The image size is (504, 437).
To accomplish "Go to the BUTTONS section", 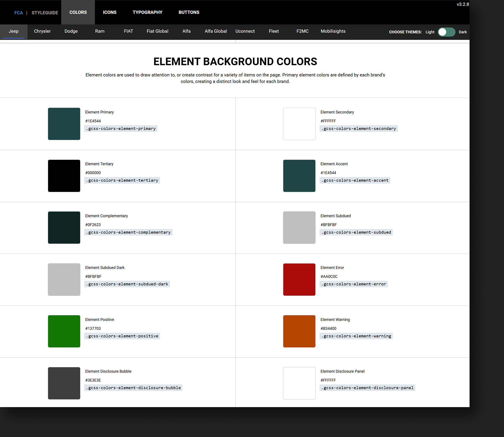I will tap(189, 12).
